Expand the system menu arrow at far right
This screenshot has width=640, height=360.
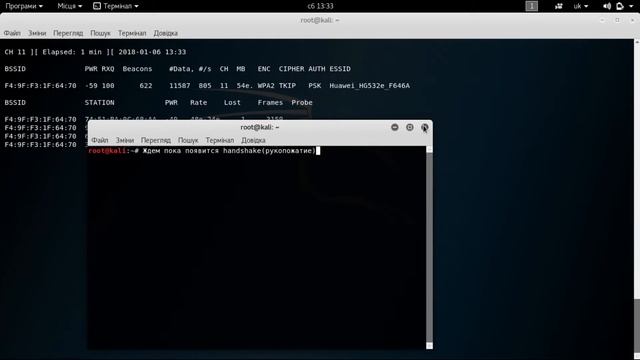pyautogui.click(x=631, y=6)
